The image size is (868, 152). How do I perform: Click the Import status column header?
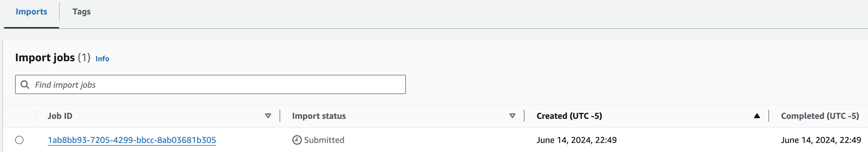pyautogui.click(x=319, y=116)
